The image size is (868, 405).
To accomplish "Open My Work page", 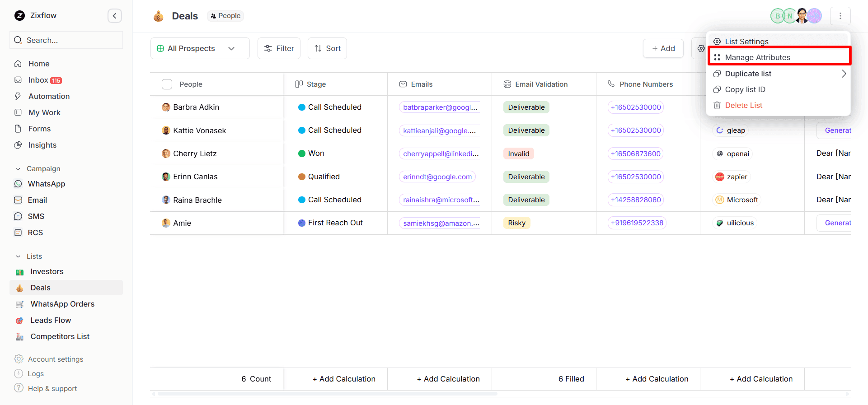I will pos(44,112).
